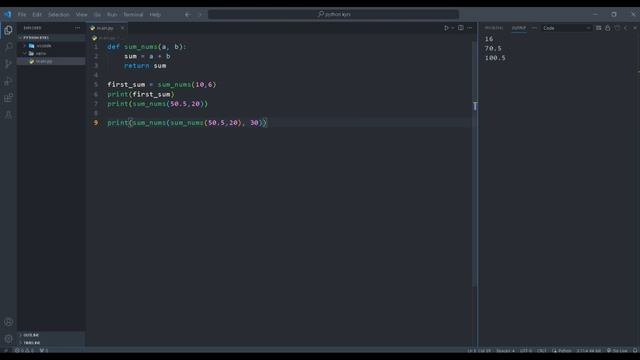
Task: Close the output panel
Action: coord(635,28)
